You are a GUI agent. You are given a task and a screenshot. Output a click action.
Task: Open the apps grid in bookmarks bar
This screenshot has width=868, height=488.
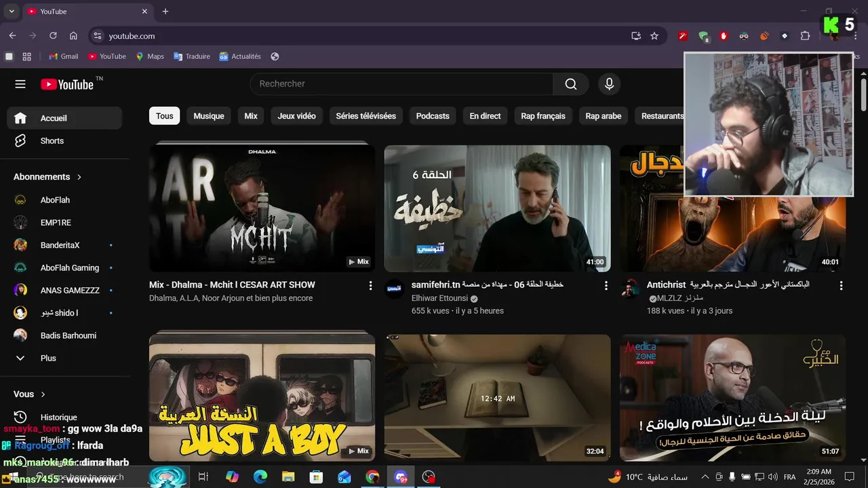click(27, 56)
